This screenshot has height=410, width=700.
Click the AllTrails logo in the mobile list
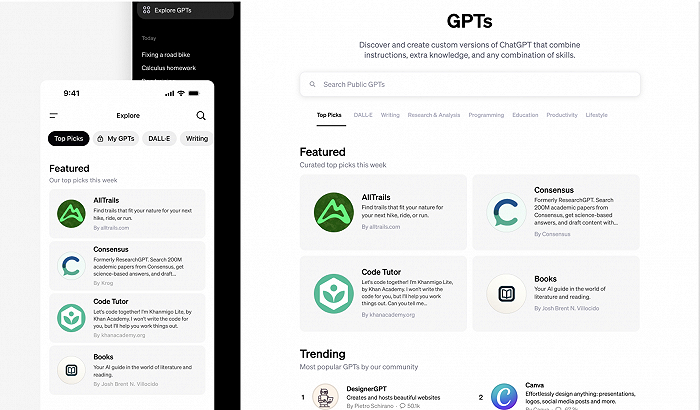pyautogui.click(x=71, y=213)
